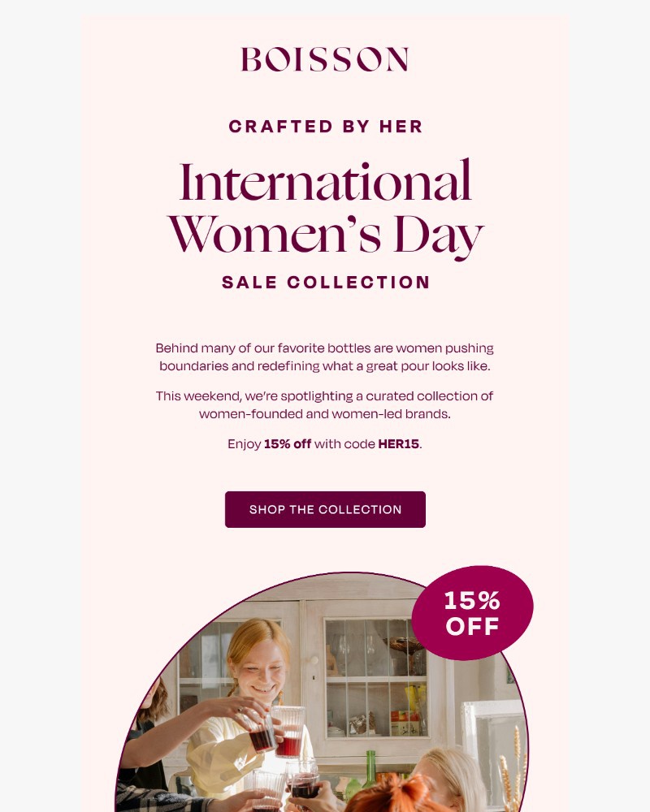Click the Enjoy 15% off sentence
This screenshot has width=650, height=812.
[325, 446]
